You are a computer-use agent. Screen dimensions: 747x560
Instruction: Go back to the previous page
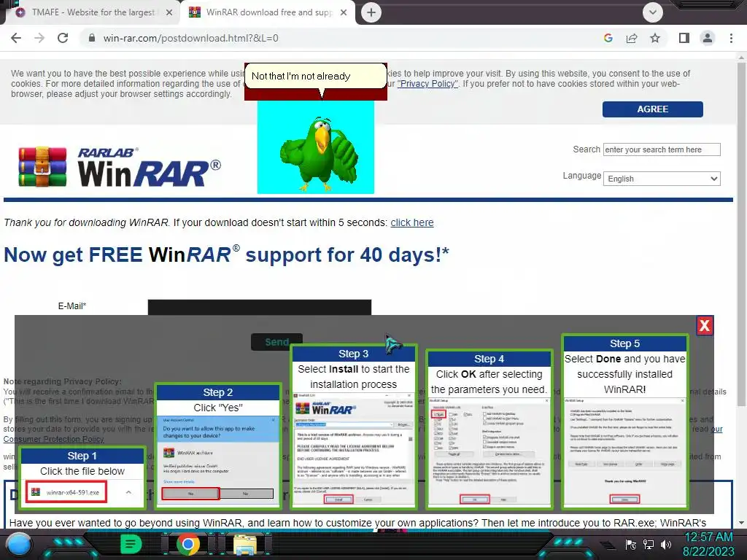16,38
